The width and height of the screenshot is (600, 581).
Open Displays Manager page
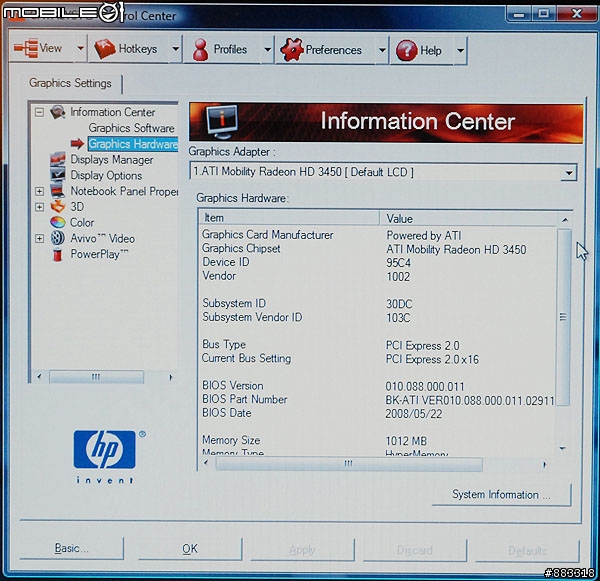pyautogui.click(x=112, y=160)
